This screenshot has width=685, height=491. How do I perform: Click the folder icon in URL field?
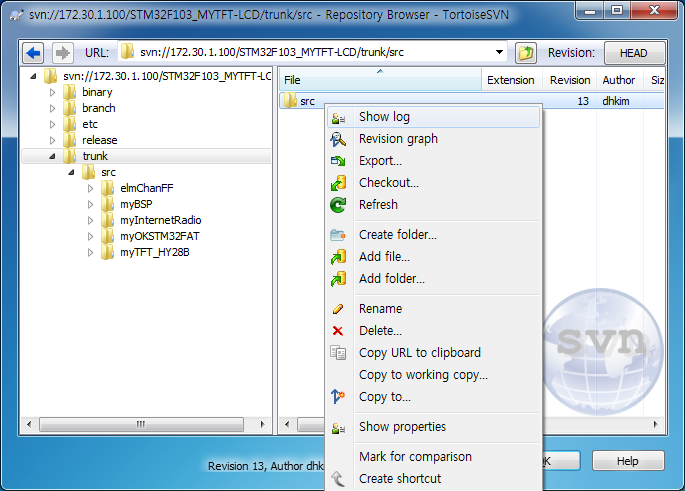pos(128,52)
